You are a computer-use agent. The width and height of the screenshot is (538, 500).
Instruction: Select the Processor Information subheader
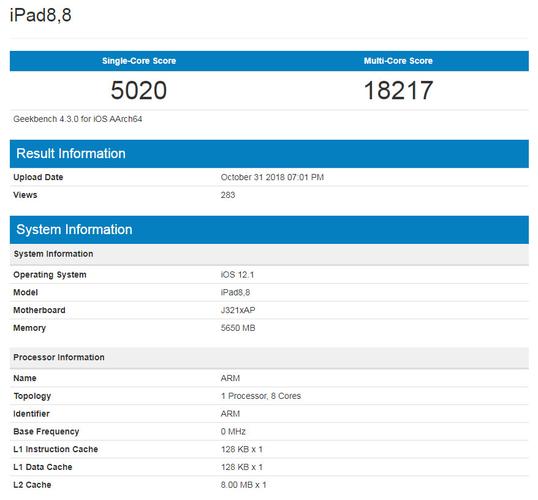click(269, 358)
